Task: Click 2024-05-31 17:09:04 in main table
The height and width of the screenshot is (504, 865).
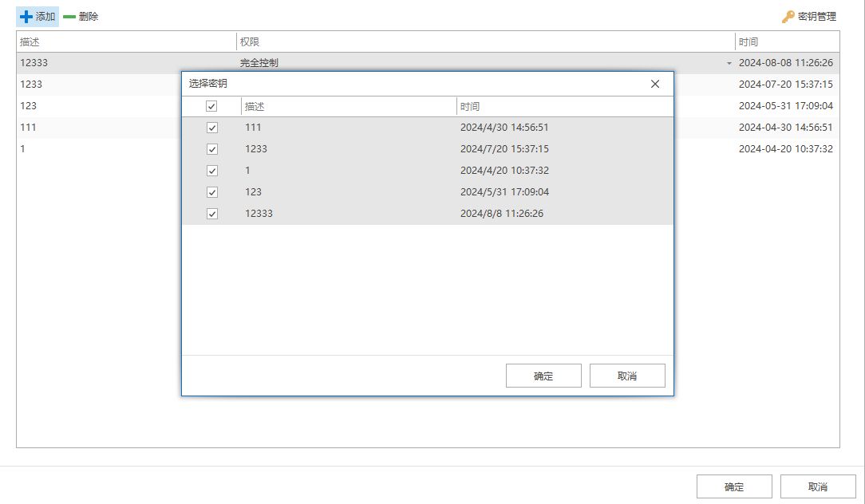Action: point(785,106)
